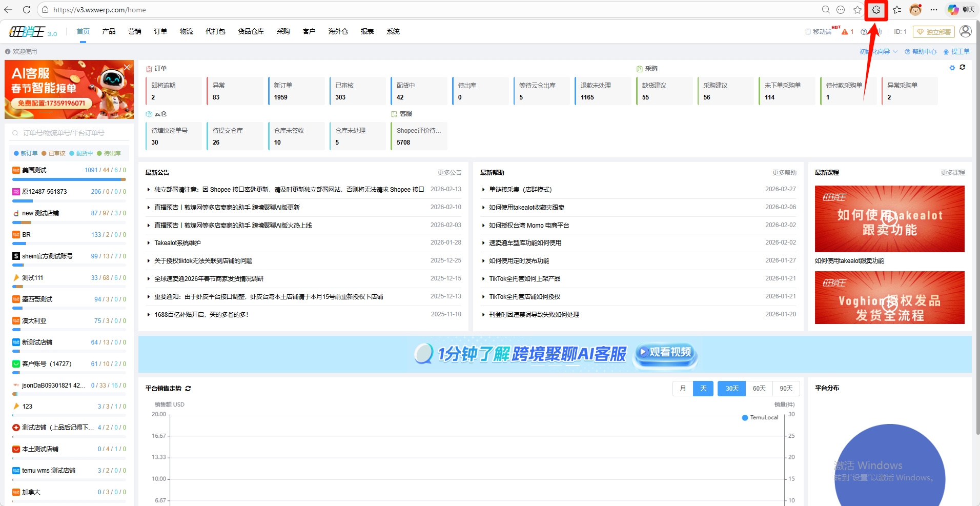Close the AI客服 banner ad

click(x=127, y=67)
